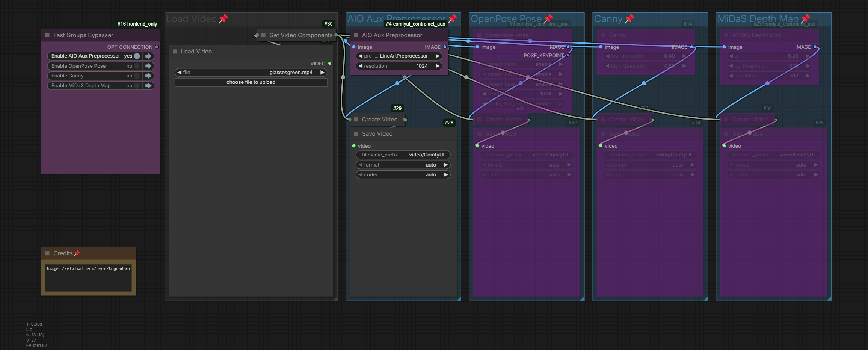Click the "T: 0.00s" status readout

click(34, 324)
